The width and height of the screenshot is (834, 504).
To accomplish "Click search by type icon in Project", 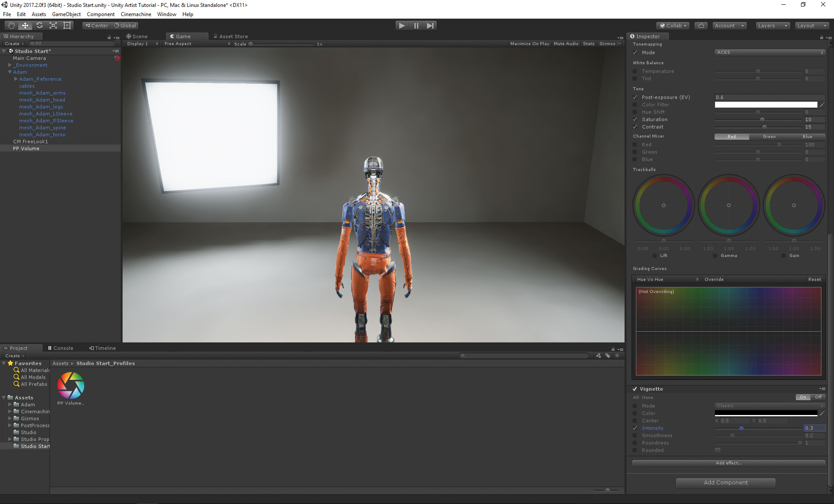I will coord(598,356).
